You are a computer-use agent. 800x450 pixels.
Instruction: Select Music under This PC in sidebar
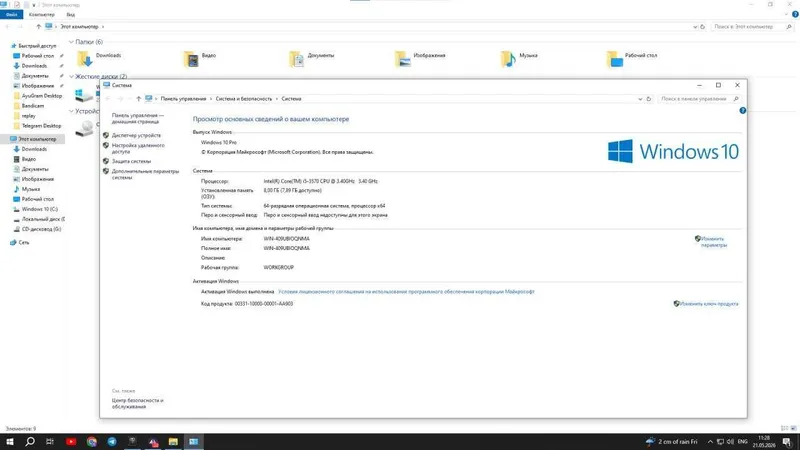pos(31,189)
